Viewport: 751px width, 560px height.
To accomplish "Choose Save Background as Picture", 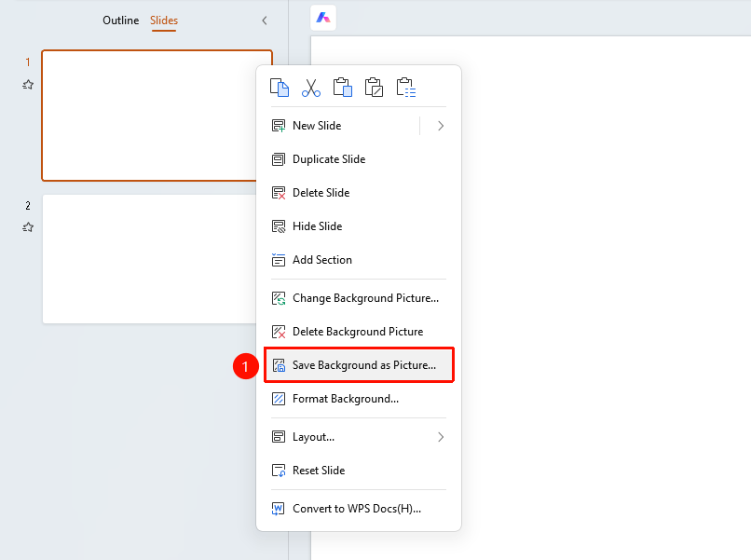I will pos(359,365).
